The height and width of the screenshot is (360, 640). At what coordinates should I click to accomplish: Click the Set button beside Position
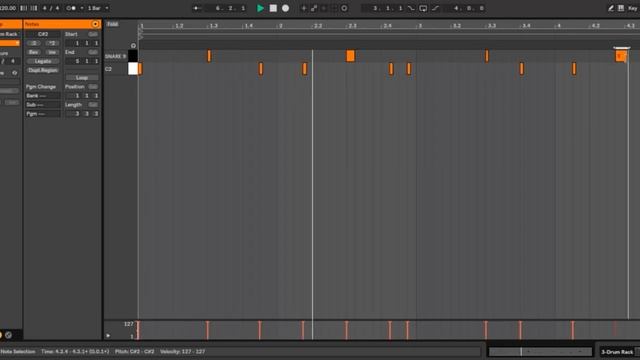point(93,87)
